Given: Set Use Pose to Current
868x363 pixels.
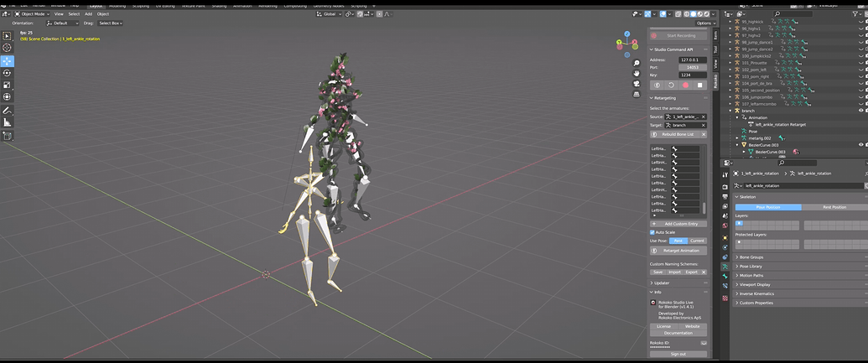Looking at the screenshot, I should coord(697,241).
